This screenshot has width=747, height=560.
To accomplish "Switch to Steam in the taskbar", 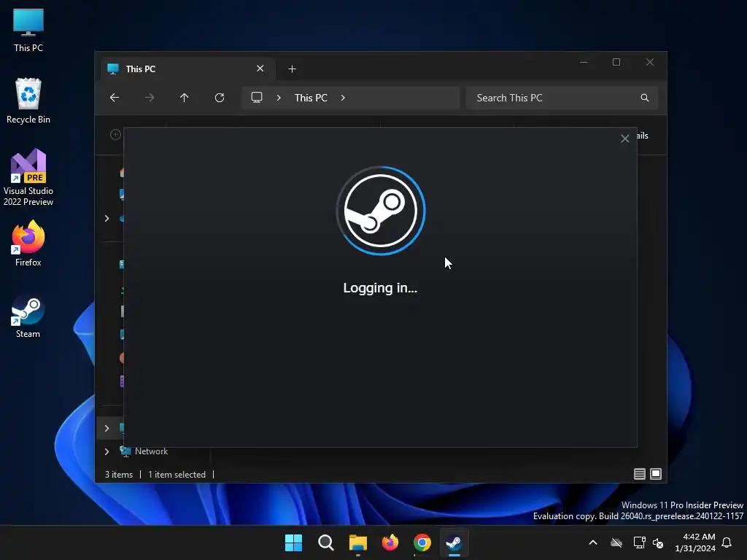I will click(x=454, y=542).
